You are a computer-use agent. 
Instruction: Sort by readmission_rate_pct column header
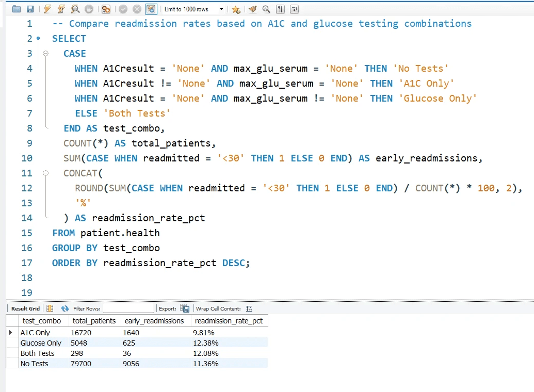(229, 321)
